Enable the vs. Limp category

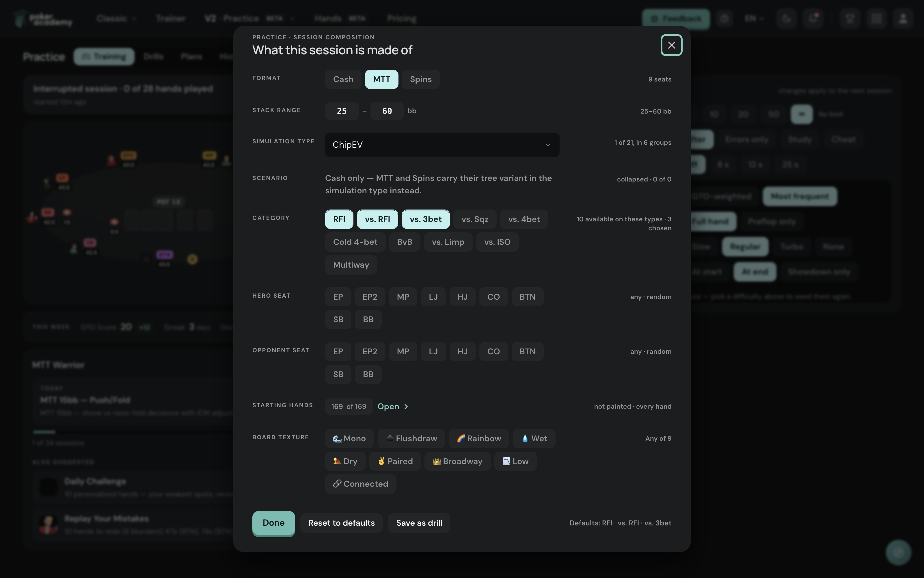pyautogui.click(x=448, y=242)
